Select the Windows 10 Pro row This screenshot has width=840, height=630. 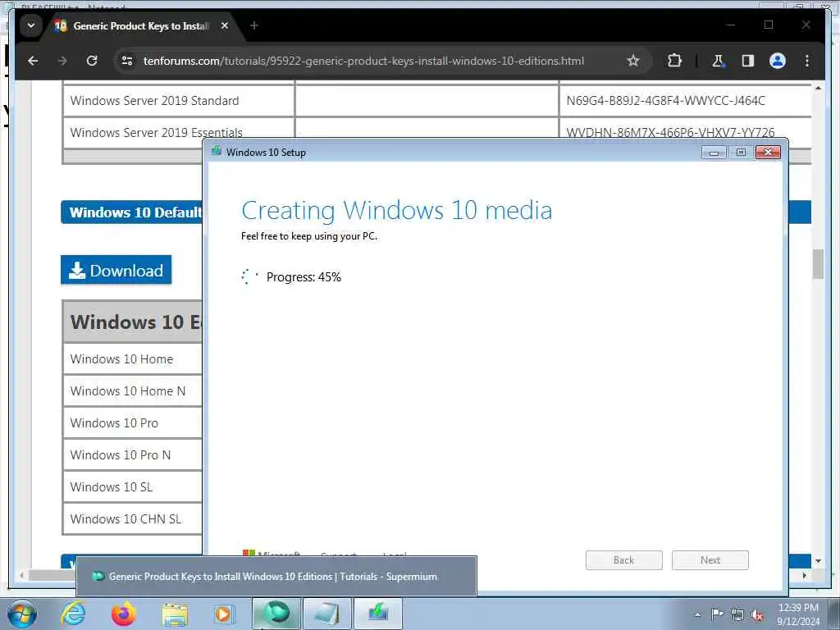click(133, 423)
